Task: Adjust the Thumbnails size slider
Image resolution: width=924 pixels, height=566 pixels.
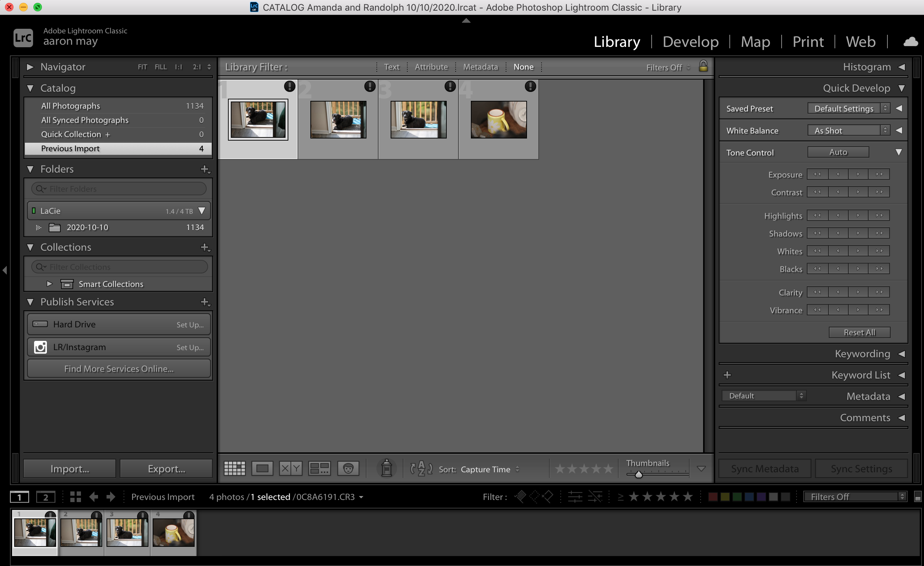Action: (638, 474)
